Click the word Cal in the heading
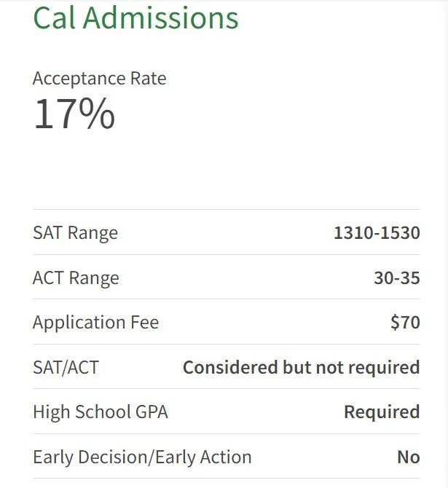448x488 pixels. click(x=54, y=17)
